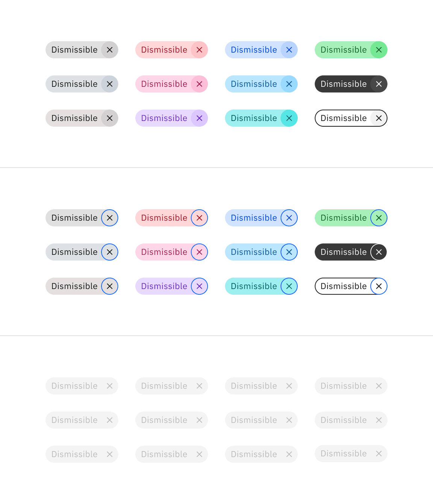The height and width of the screenshot is (504, 433).
Task: Dismiss the red Dismissible chip in the first row
Action: click(x=199, y=50)
